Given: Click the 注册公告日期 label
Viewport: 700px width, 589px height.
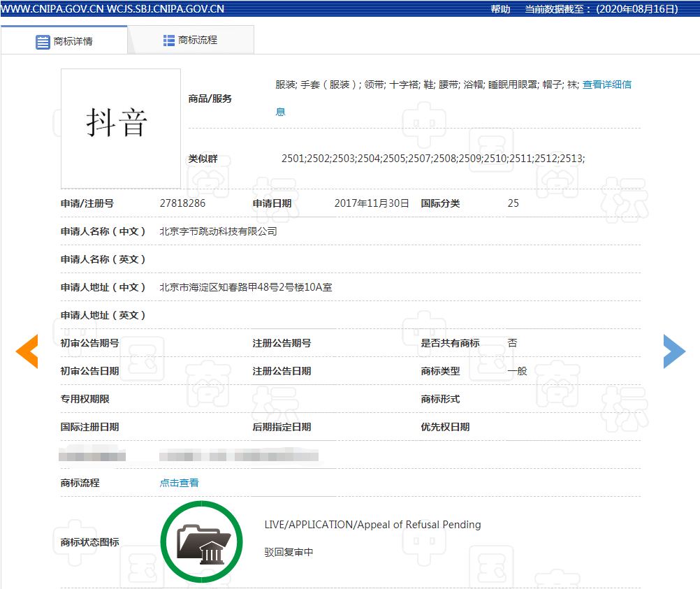Looking at the screenshot, I should pyautogui.click(x=282, y=371).
